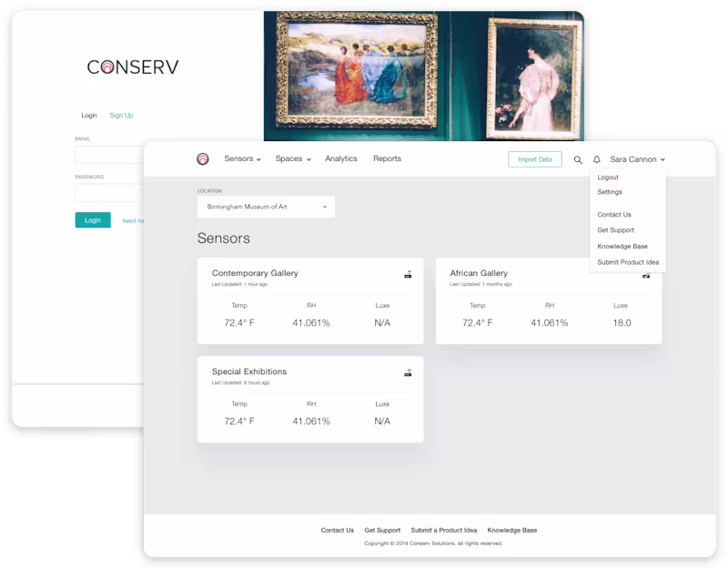Choose Contact Us in user menu

pos(613,215)
